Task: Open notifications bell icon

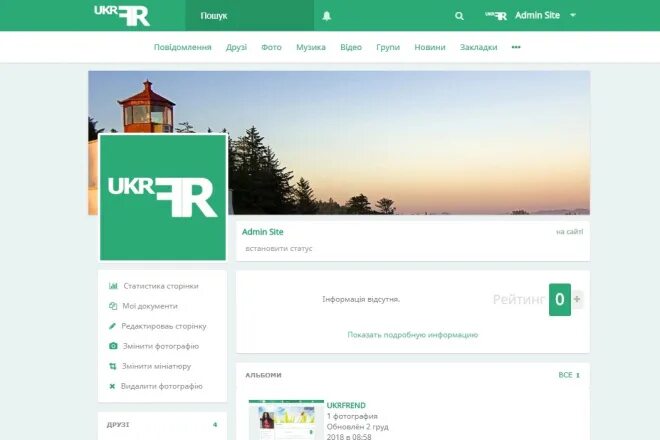Action: pos(327,16)
